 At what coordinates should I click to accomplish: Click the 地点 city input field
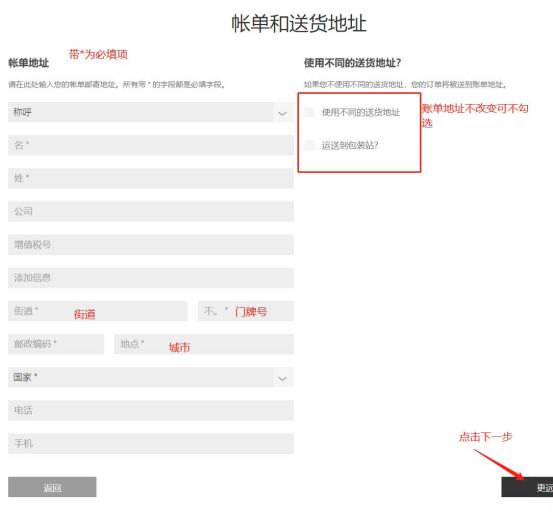(x=204, y=344)
